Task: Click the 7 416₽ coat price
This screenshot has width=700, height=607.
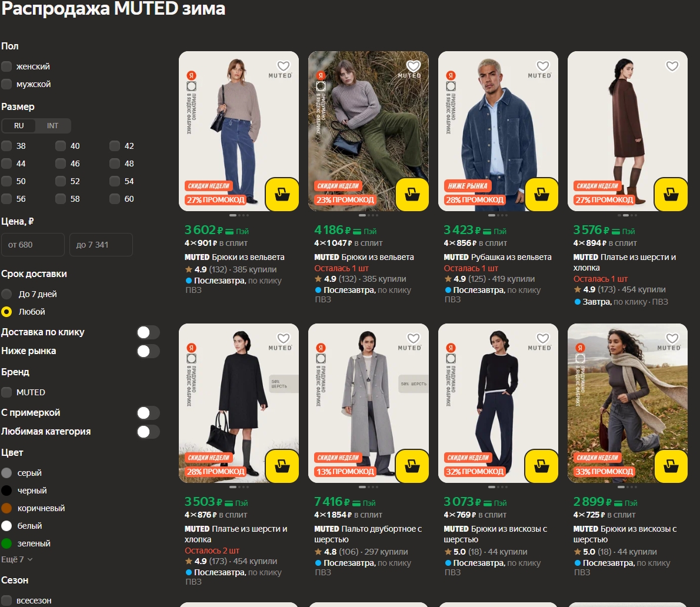Action: [332, 502]
